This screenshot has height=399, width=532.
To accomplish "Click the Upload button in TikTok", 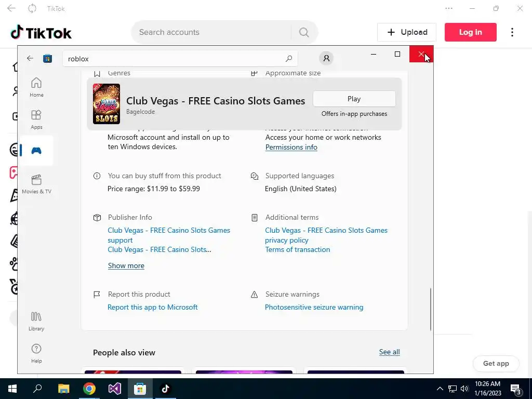I will (406, 32).
